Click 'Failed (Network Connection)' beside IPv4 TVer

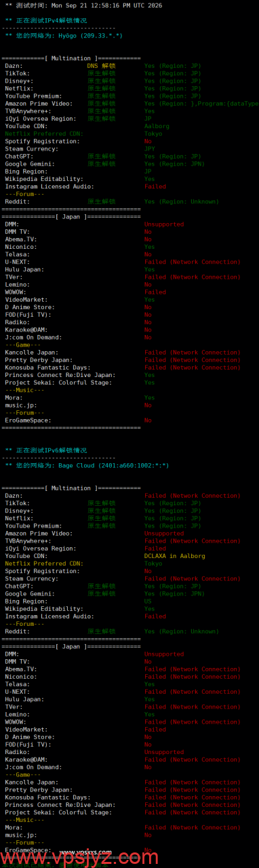coord(192,277)
